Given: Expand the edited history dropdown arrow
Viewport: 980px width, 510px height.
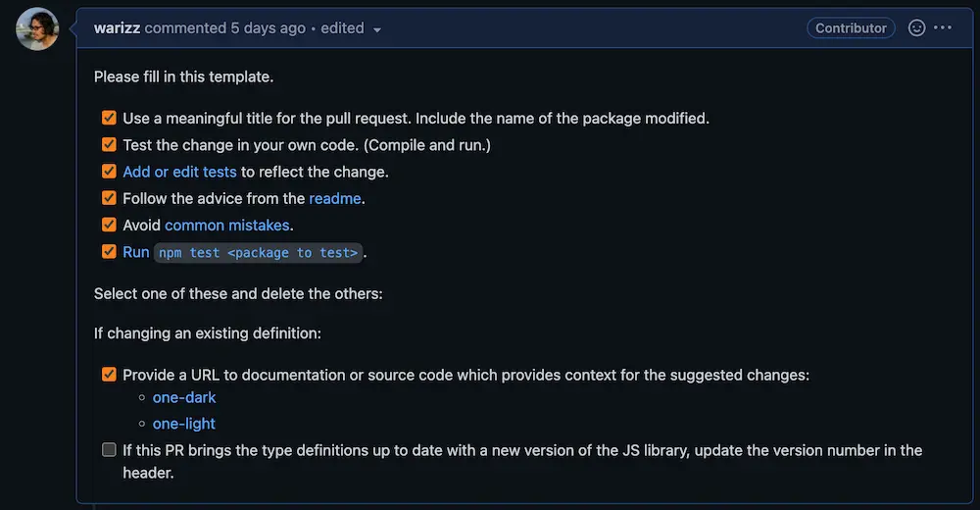Looking at the screenshot, I should click(x=377, y=29).
